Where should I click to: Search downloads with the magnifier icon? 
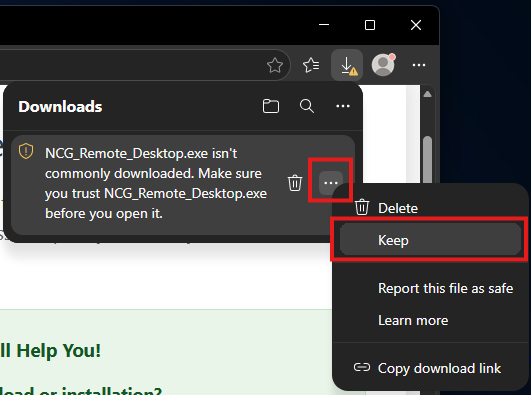click(x=307, y=106)
